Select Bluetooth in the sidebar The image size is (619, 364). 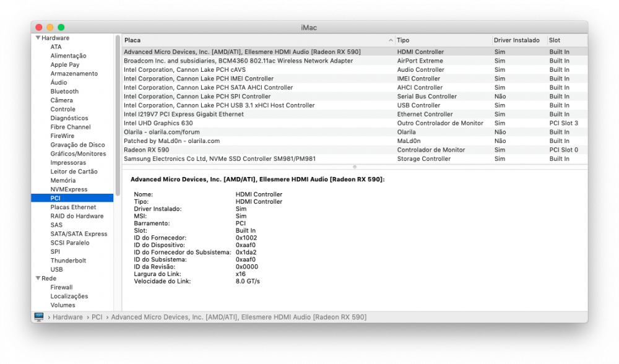[64, 91]
